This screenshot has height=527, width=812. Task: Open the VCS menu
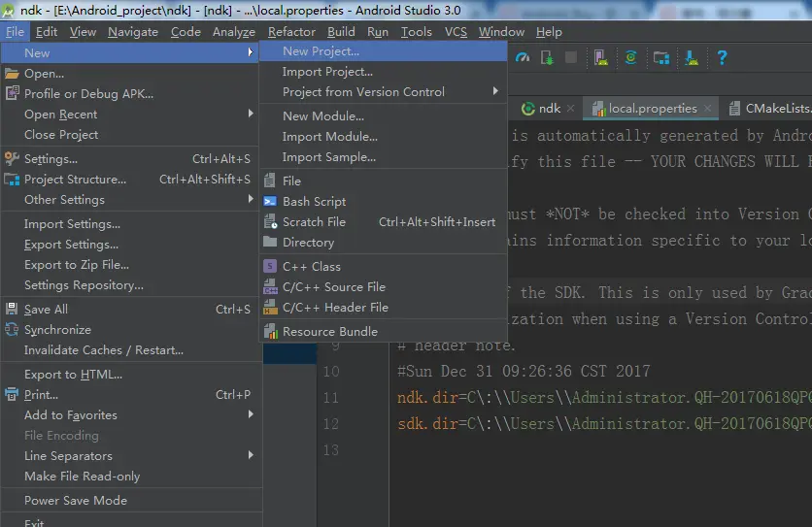tap(456, 32)
